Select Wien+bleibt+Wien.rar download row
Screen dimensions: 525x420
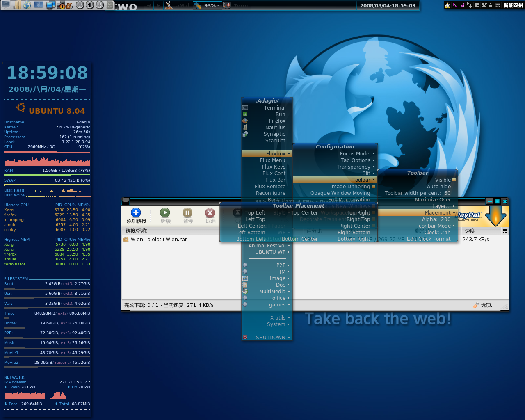315,239
